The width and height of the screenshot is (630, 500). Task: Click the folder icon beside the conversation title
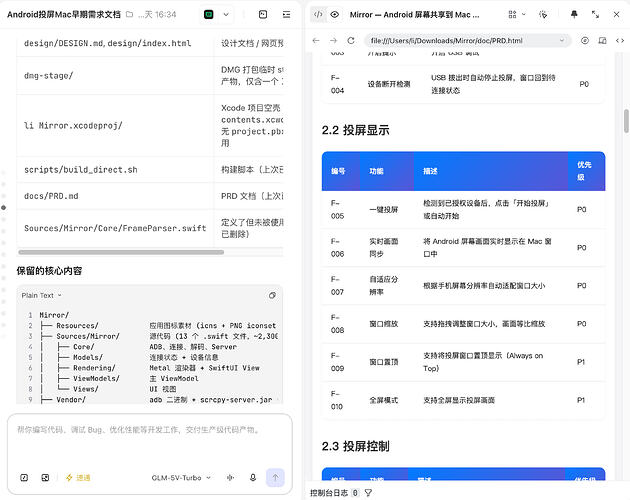coord(129,14)
